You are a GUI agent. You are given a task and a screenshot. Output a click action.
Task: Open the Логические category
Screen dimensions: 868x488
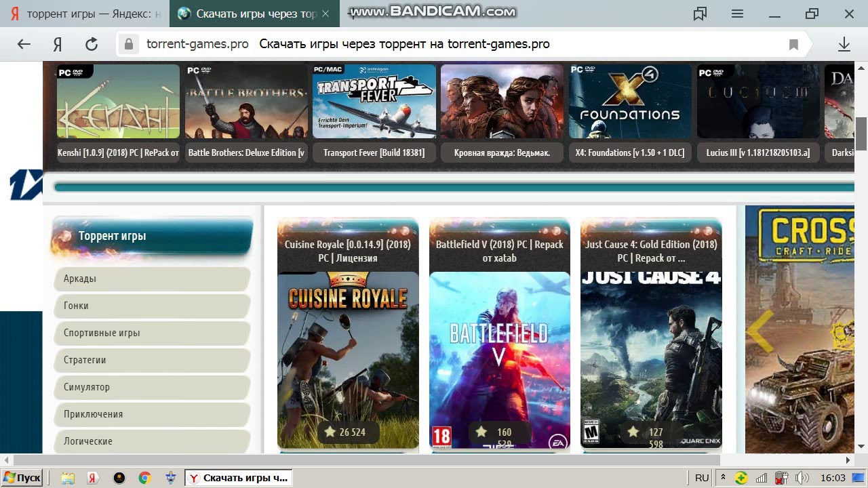(x=152, y=441)
